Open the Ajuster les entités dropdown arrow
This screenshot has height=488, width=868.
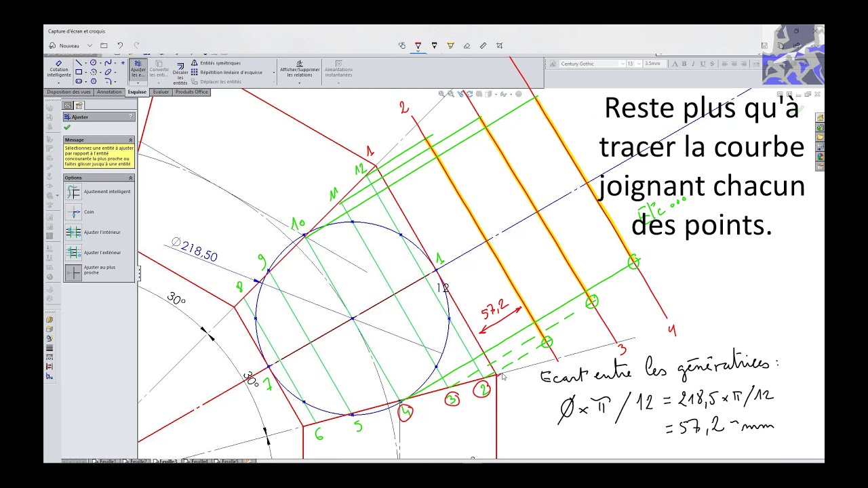pos(138,83)
